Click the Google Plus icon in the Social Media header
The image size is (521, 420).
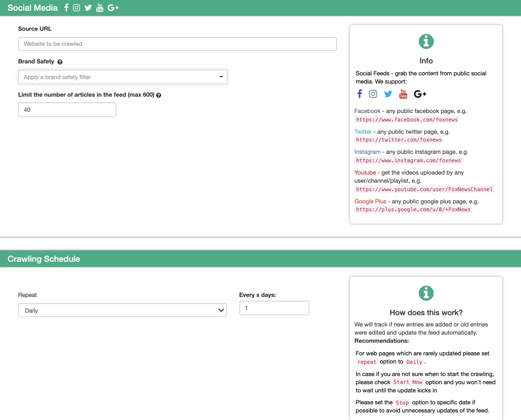tap(113, 8)
